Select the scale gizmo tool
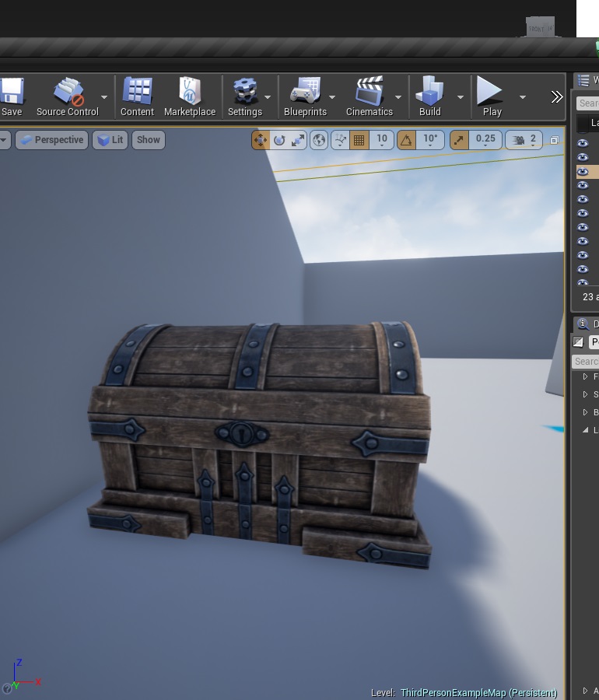Image resolution: width=599 pixels, height=700 pixels. [x=298, y=140]
